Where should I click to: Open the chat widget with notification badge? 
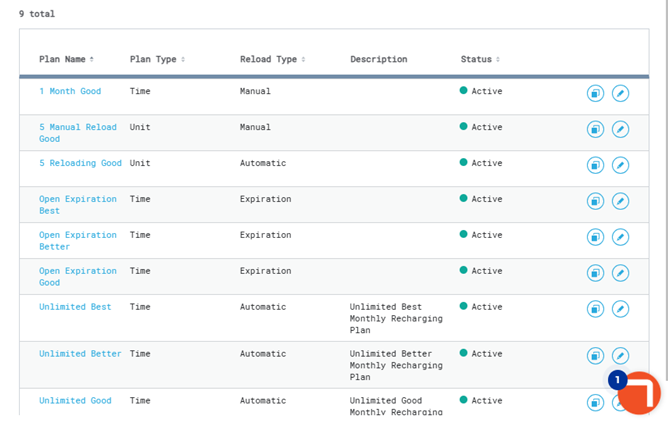pyautogui.click(x=640, y=392)
